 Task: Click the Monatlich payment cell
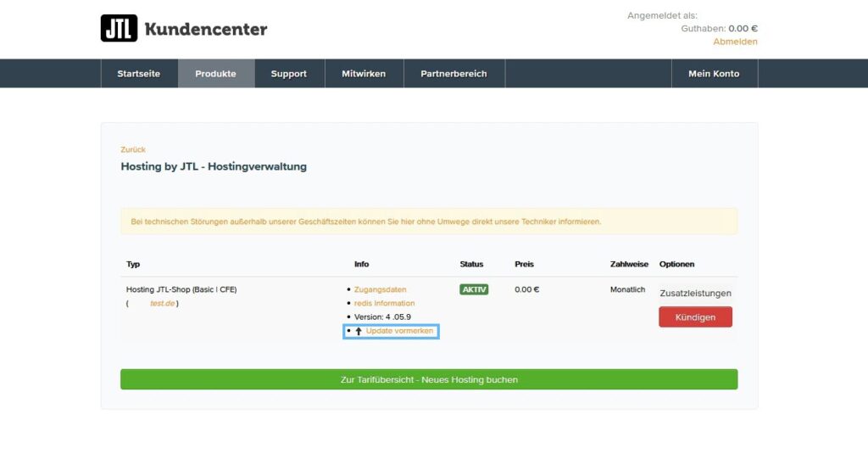(628, 289)
